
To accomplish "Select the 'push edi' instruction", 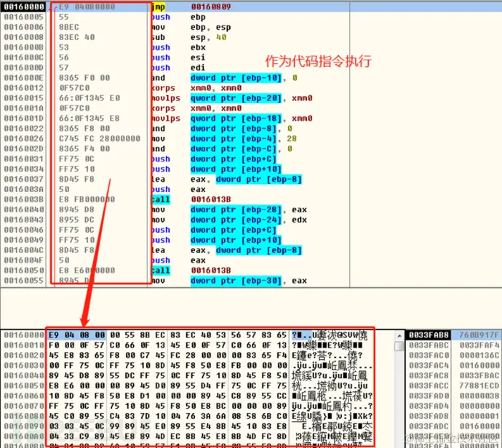I will (x=179, y=68).
